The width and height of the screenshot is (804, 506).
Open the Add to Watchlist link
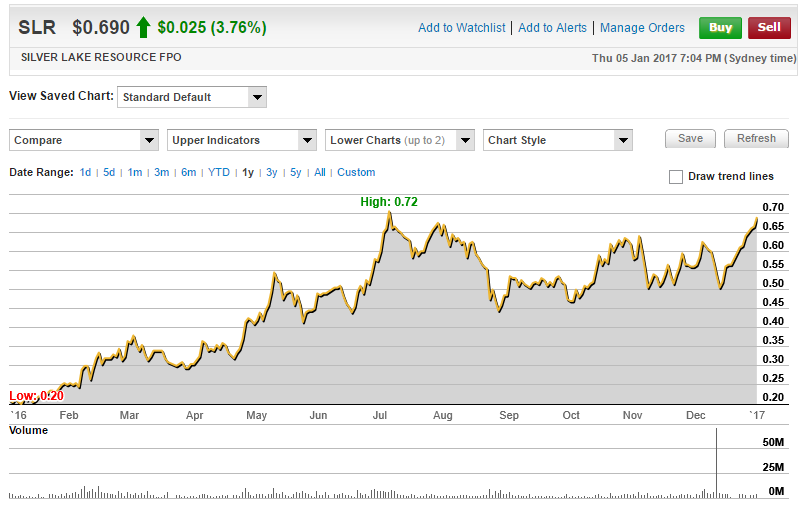click(463, 28)
